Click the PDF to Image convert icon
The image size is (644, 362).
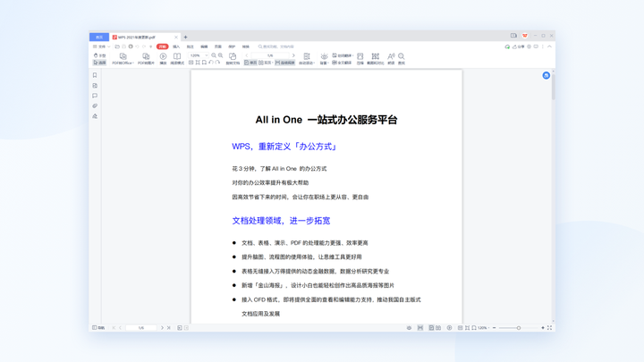click(x=146, y=56)
